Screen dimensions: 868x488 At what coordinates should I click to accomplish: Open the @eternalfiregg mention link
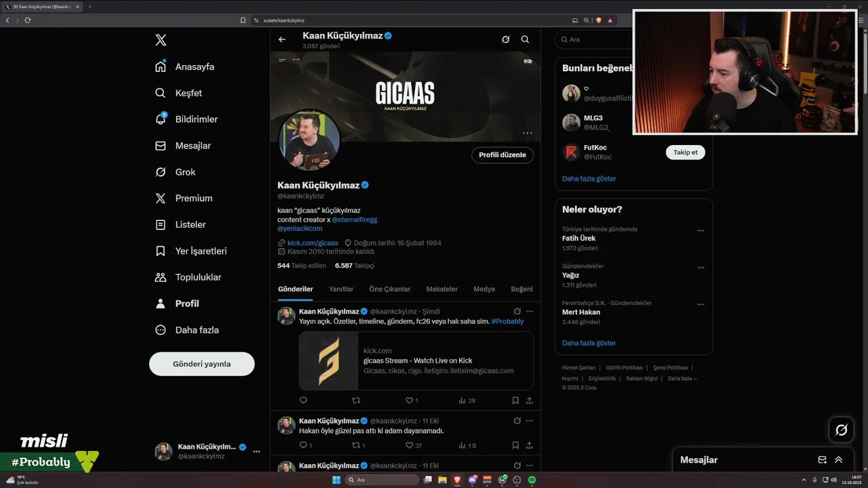[354, 220]
